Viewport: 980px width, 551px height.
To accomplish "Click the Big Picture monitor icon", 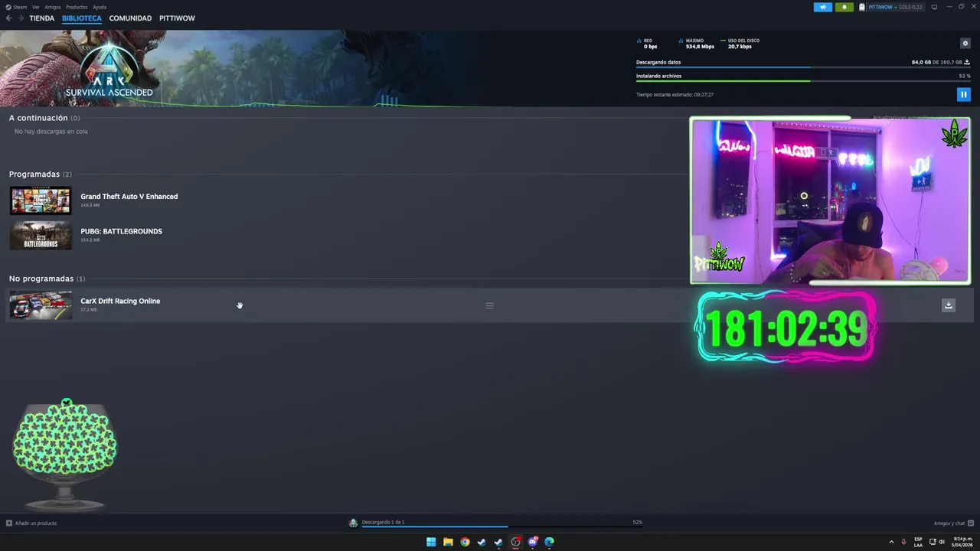I will click(934, 7).
